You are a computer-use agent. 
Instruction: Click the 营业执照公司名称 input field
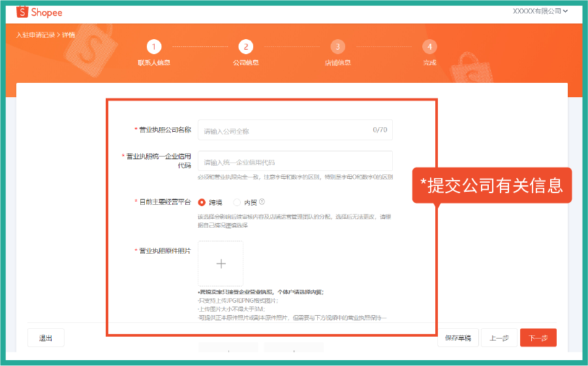(295, 130)
